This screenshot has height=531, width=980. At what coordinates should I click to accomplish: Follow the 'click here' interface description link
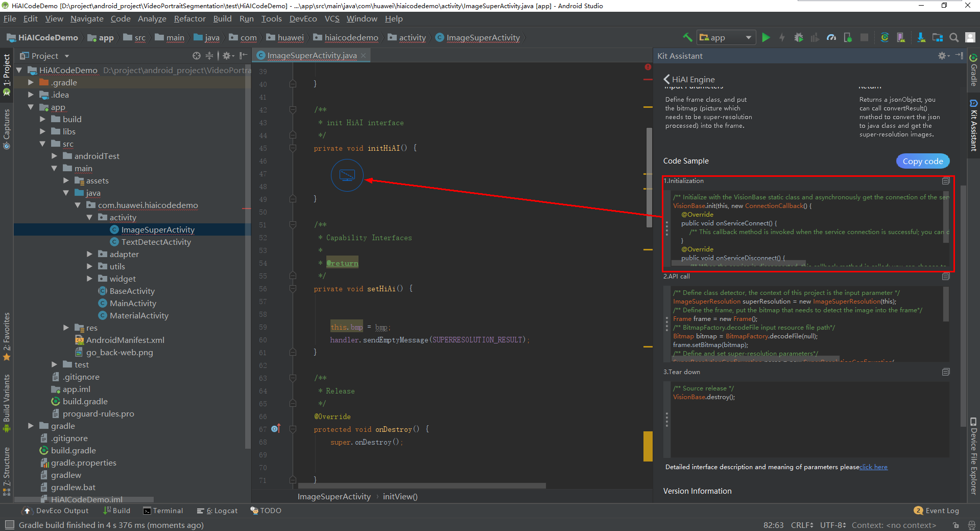pos(873,467)
